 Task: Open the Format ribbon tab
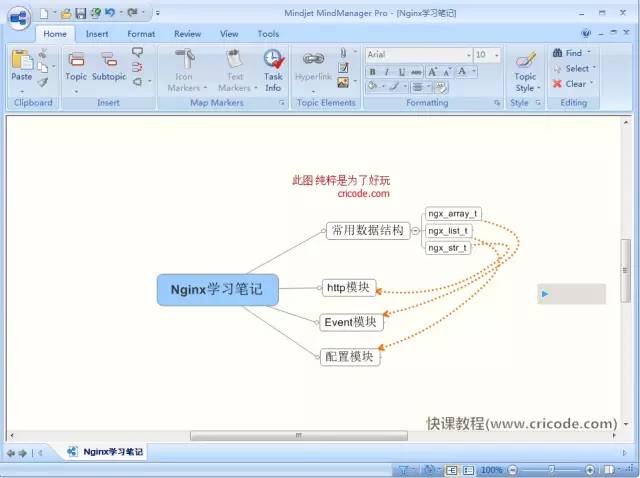pyautogui.click(x=141, y=34)
